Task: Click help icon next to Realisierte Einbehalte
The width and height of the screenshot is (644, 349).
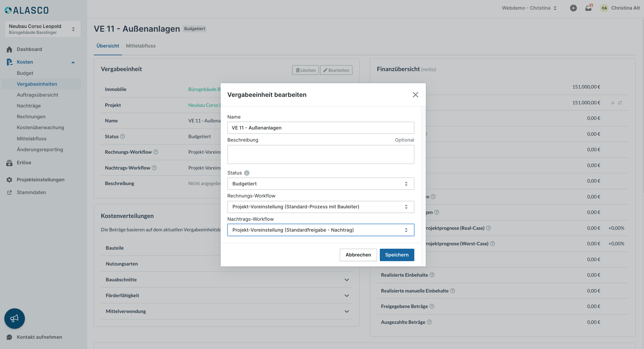Action: [x=432, y=275]
